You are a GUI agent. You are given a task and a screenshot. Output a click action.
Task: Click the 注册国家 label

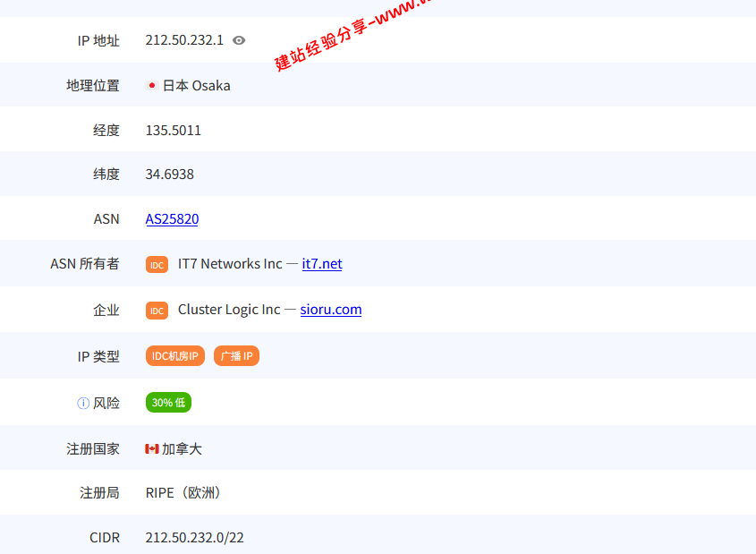click(x=92, y=449)
